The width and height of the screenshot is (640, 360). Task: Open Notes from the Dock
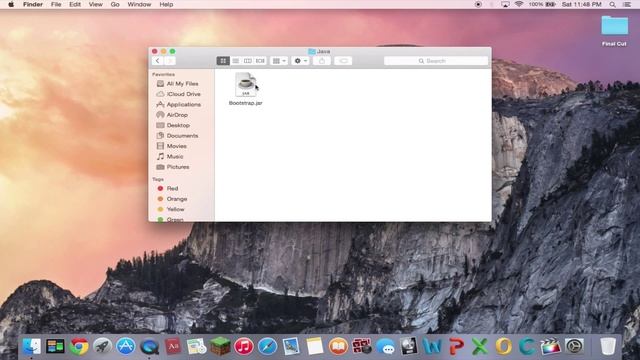coord(315,347)
